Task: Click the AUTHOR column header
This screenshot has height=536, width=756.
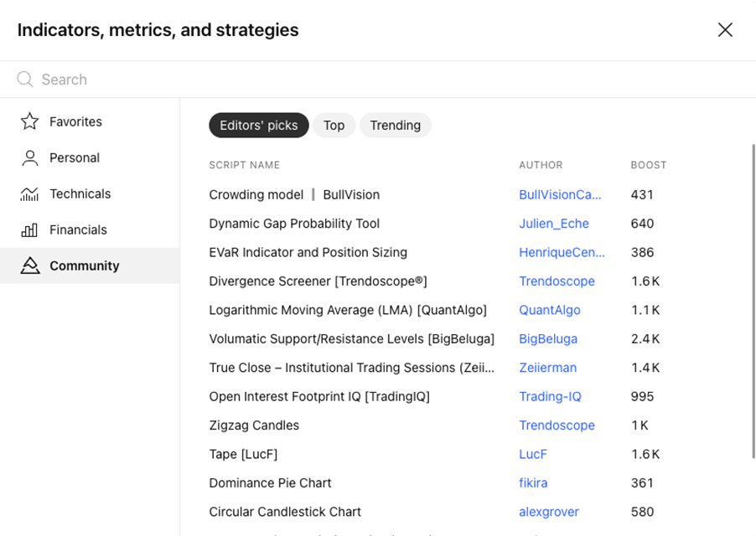Action: point(541,165)
